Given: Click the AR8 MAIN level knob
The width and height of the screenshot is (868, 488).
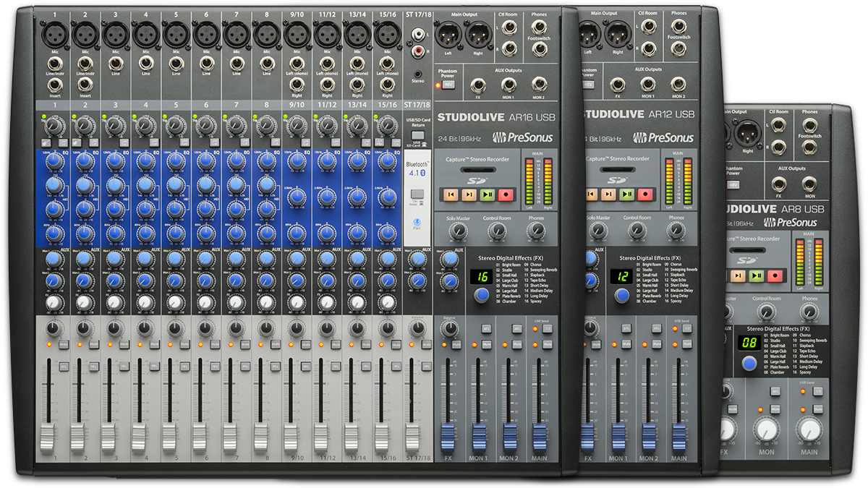Looking at the screenshot, I should (x=809, y=429).
